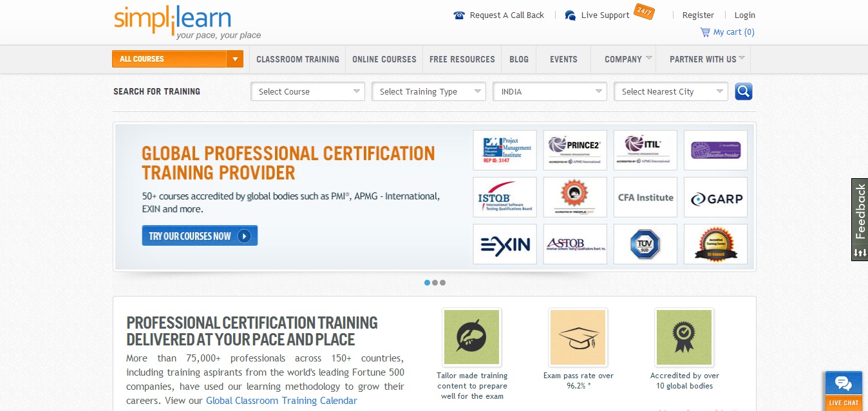Click the shopping cart icon
The image size is (868, 411).
(x=705, y=32)
